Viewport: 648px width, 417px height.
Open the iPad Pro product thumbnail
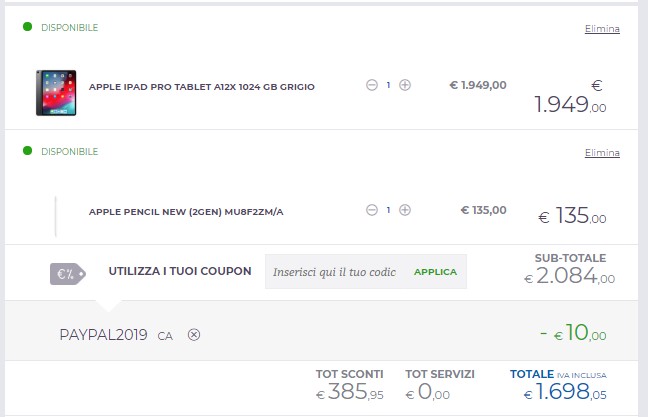point(56,93)
